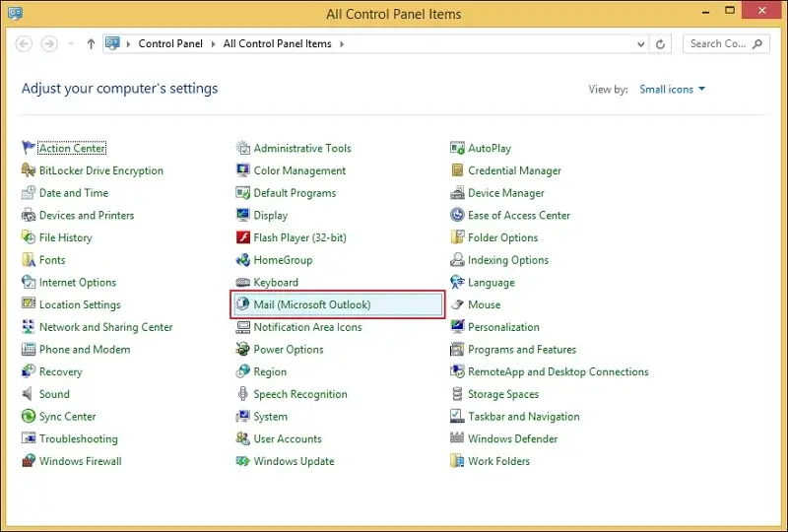Open the Small icons view dropdown
This screenshot has width=788, height=532.
(672, 89)
